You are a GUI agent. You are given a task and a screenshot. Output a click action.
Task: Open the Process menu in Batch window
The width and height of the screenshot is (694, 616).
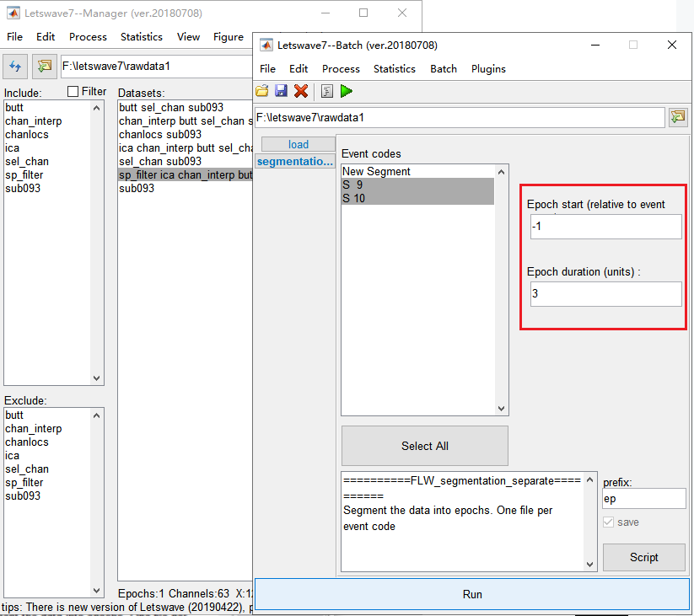tap(341, 69)
